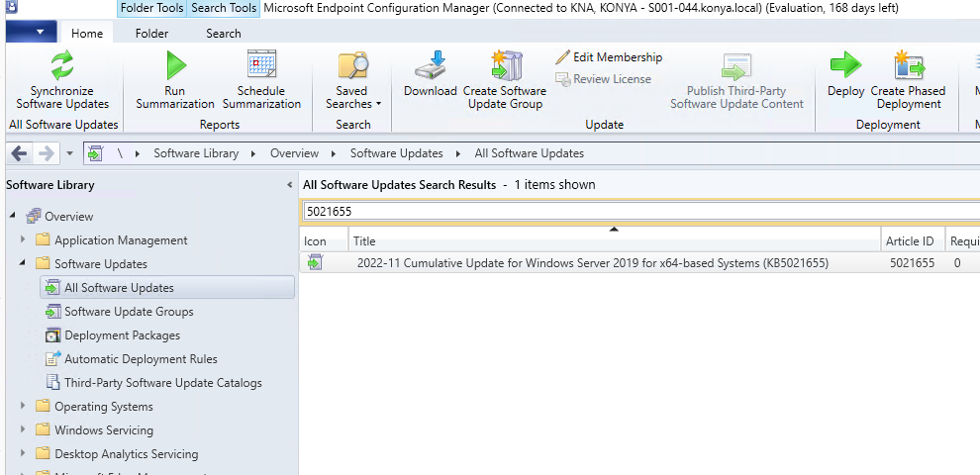Image resolution: width=980 pixels, height=475 pixels.
Task: Open the navigation history dropdown arrow
Action: pos(69,153)
